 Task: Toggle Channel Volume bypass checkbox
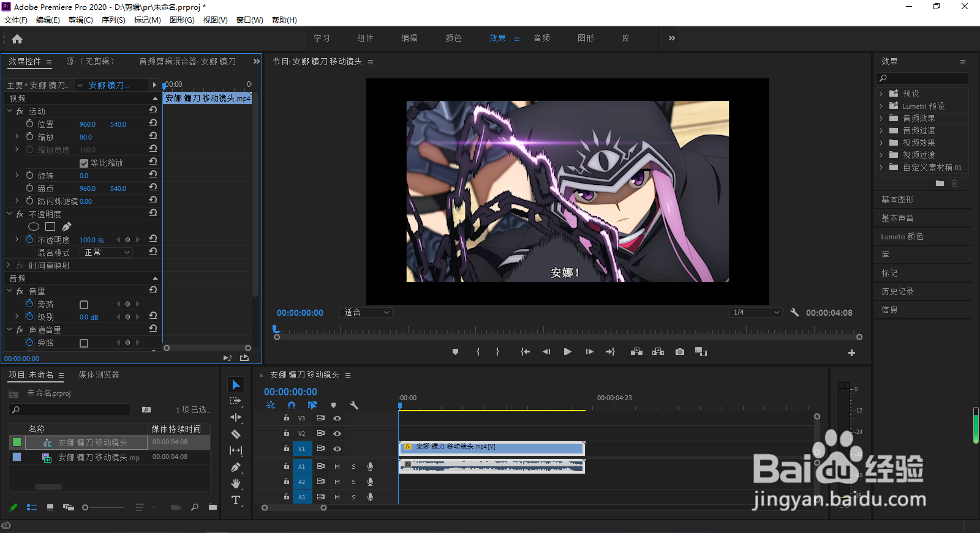(x=84, y=343)
